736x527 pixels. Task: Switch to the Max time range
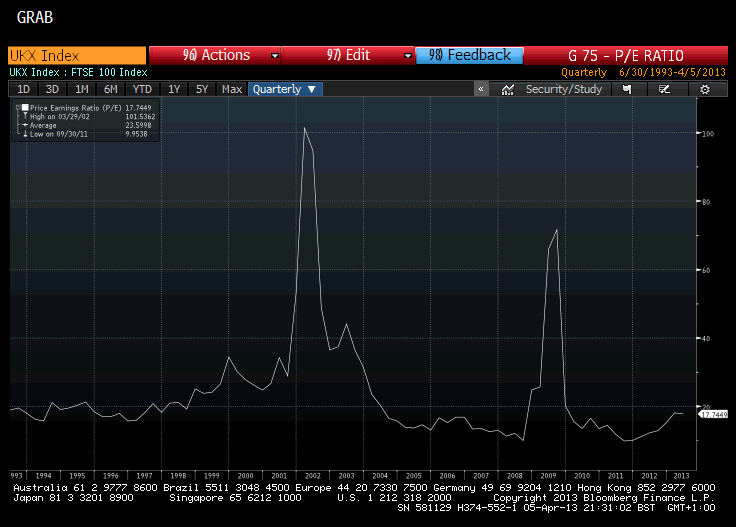[231, 89]
